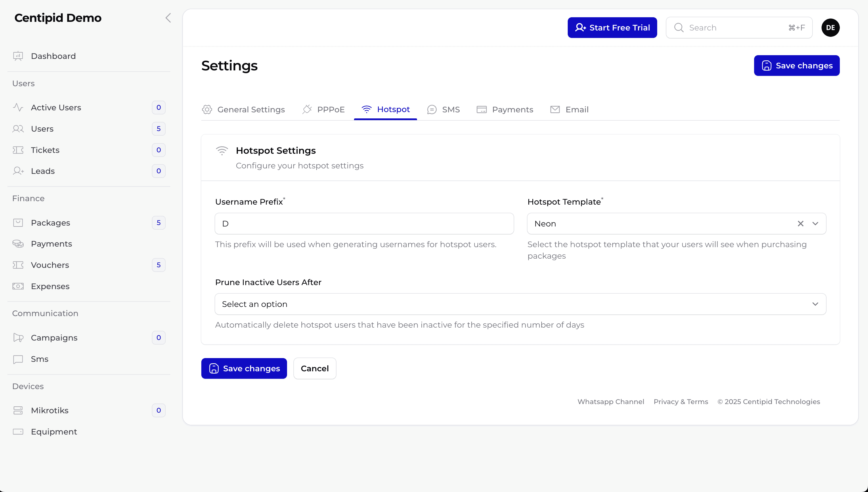
Task: Click the Username Prefix input field
Action: [364, 223]
